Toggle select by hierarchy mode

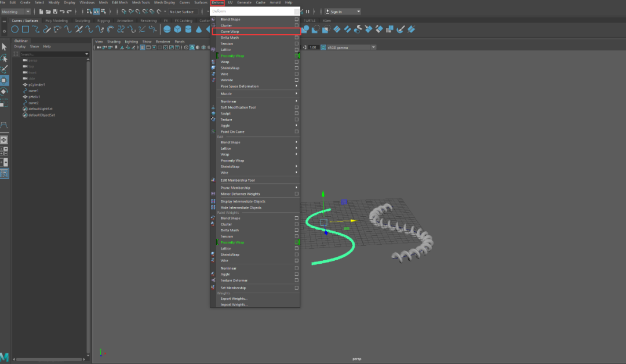(x=89, y=12)
